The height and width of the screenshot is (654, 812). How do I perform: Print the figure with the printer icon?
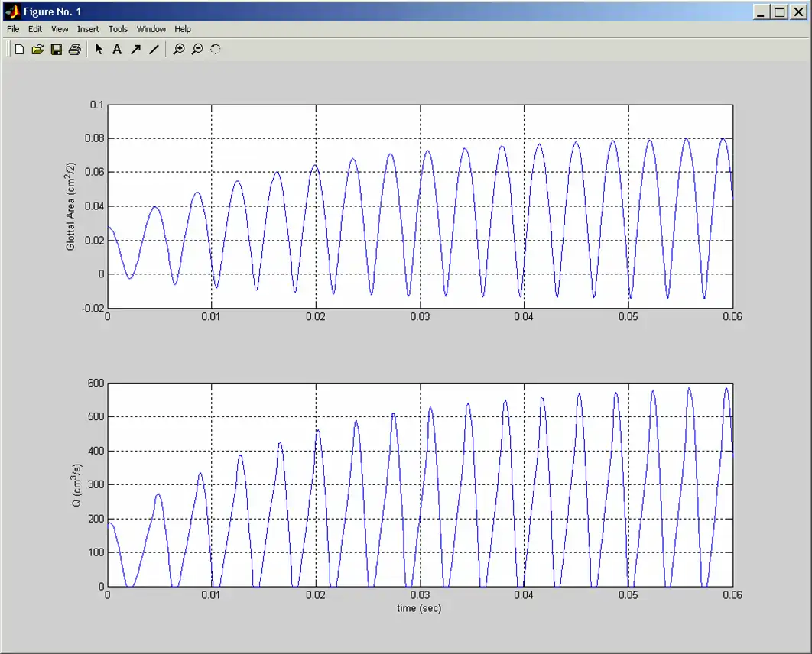pos(74,50)
